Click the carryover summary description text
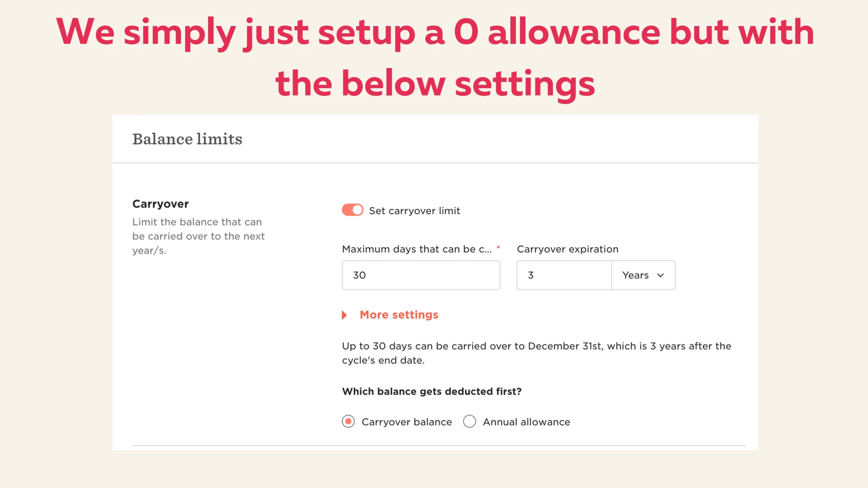 click(x=536, y=353)
